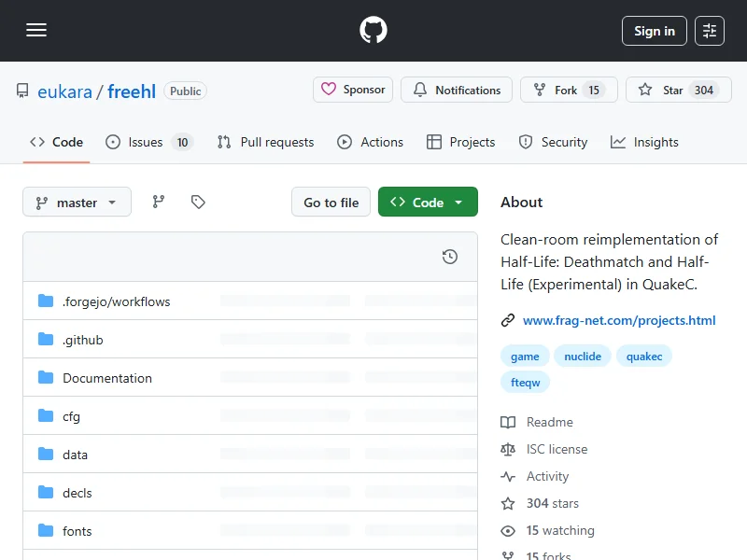747x560 pixels.
Task: Switch to the Issues tab
Action: [x=148, y=143]
